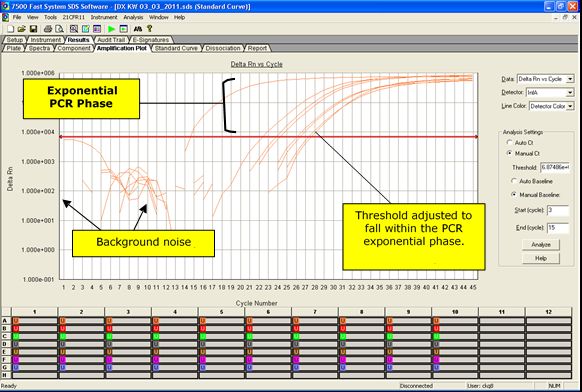Switch to the Standard Curve tab
The image size is (582, 392).
(x=176, y=48)
